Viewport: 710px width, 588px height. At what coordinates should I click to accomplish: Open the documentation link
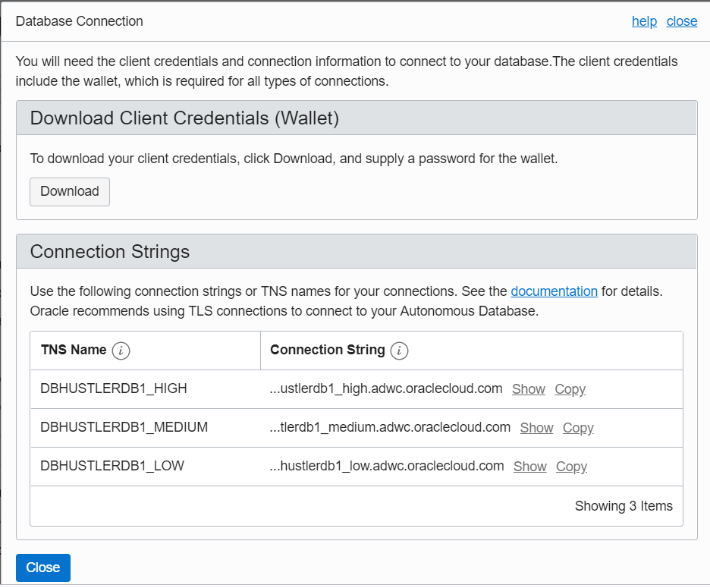click(x=554, y=291)
